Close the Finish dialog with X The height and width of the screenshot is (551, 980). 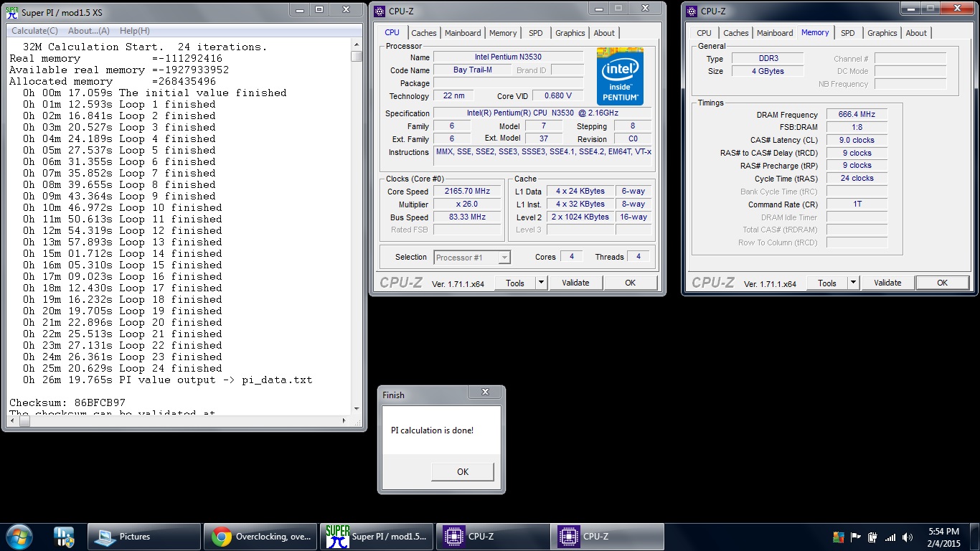[x=486, y=392]
